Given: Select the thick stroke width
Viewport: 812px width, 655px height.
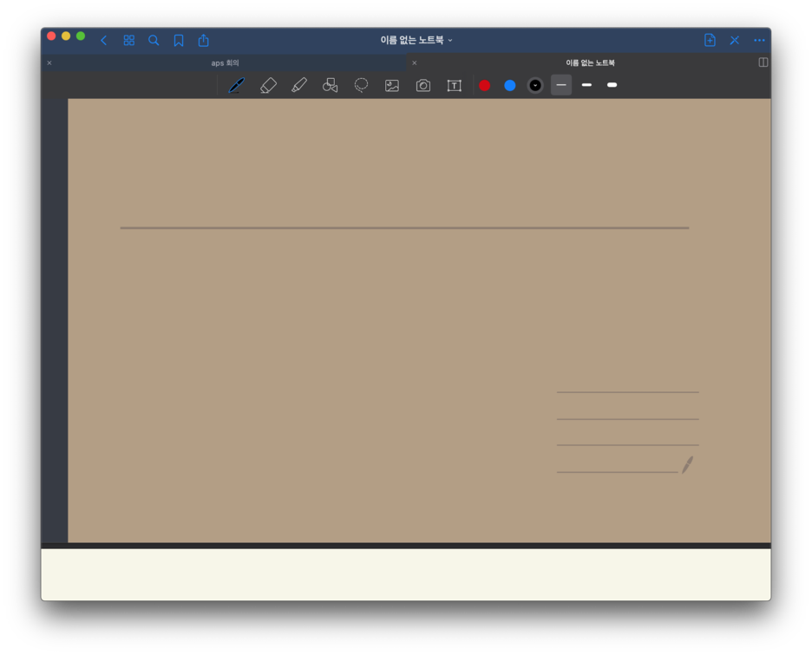Looking at the screenshot, I should [612, 85].
